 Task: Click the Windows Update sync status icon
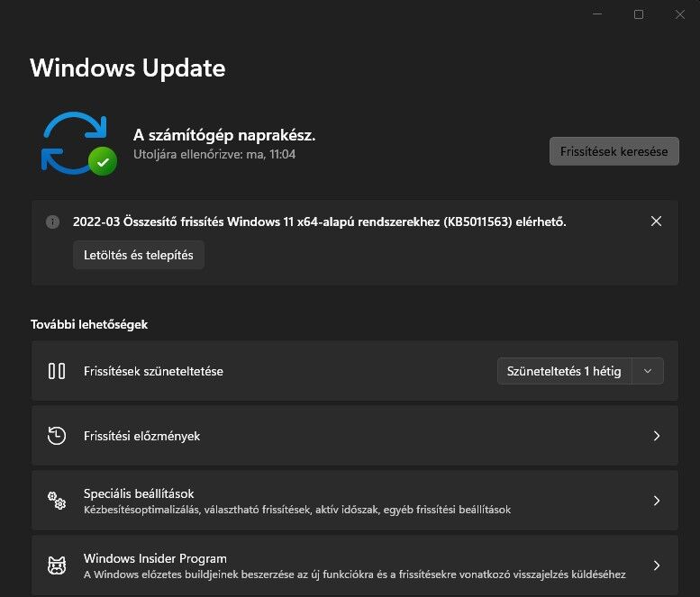tap(79, 143)
